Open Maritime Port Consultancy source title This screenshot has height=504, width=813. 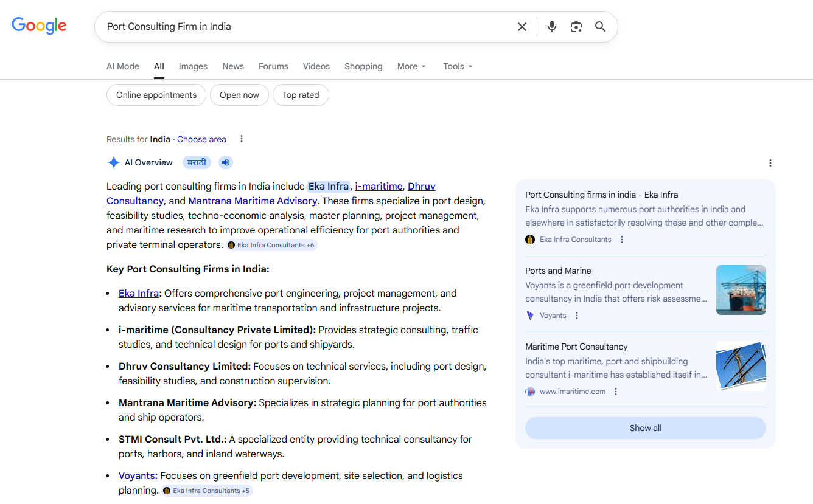coord(576,347)
